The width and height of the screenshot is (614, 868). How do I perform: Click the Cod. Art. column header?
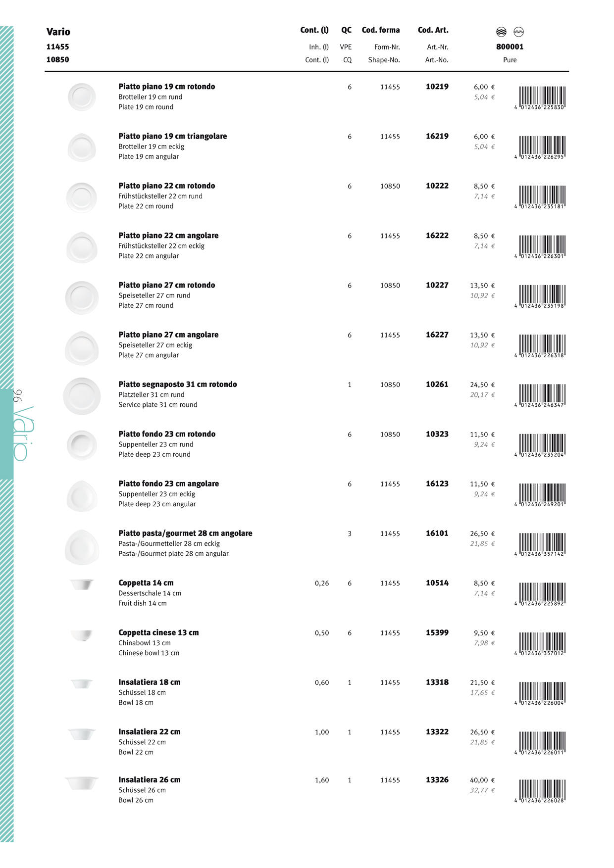pyautogui.click(x=433, y=30)
